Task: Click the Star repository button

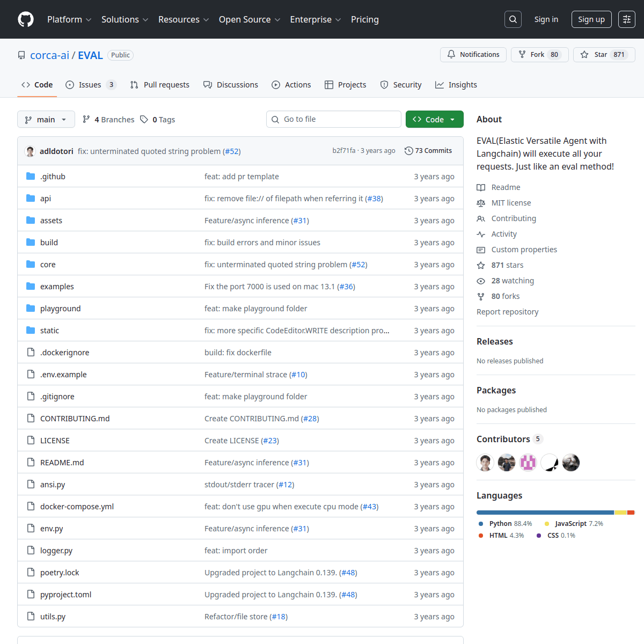Action: (x=604, y=55)
